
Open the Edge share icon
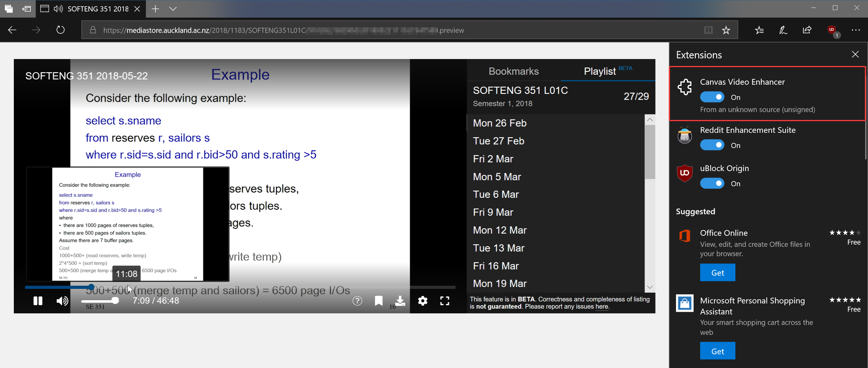coord(807,30)
